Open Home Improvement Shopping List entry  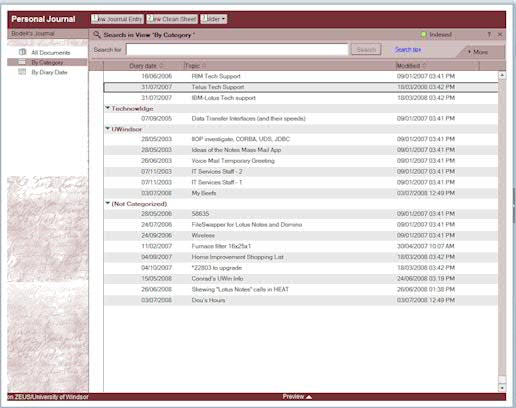[x=301, y=257]
